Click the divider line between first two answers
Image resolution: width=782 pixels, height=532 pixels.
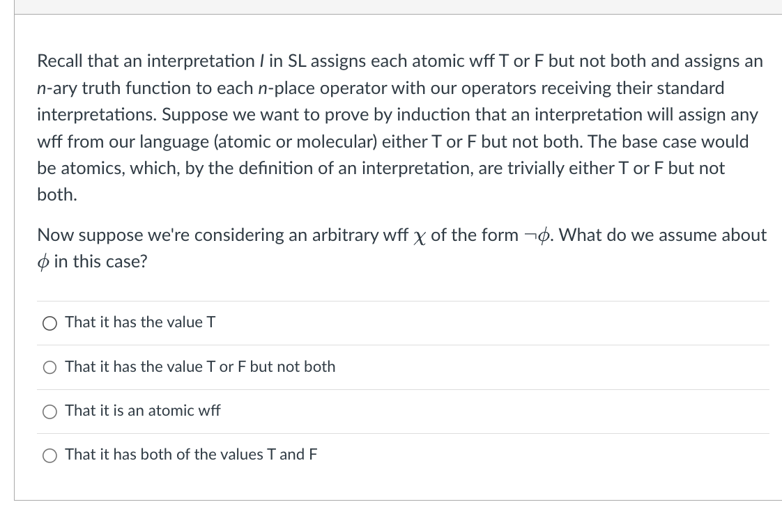[403, 345]
